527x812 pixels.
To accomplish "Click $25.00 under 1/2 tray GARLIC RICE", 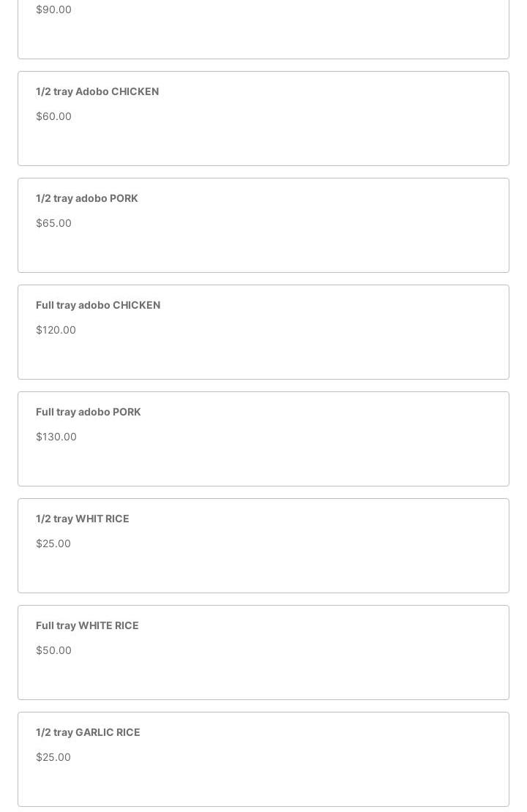I will point(53,757).
